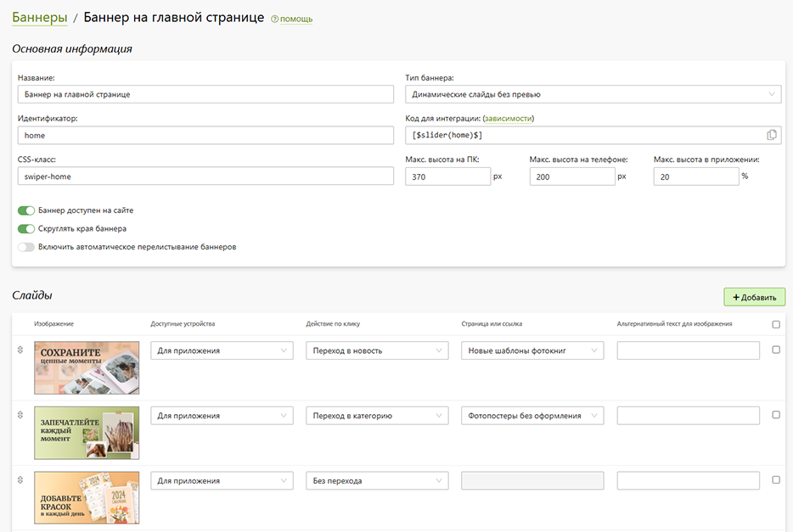793x532 pixels.
Task: Enable automatic banner scrolling switch
Action: coord(26,247)
